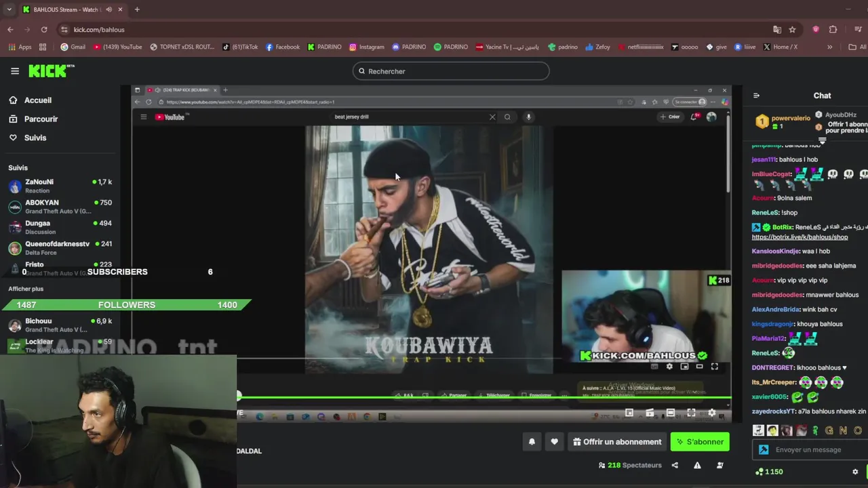Viewport: 868px width, 488px height.
Task: Click the YouTube notifications bell
Action: 694,117
